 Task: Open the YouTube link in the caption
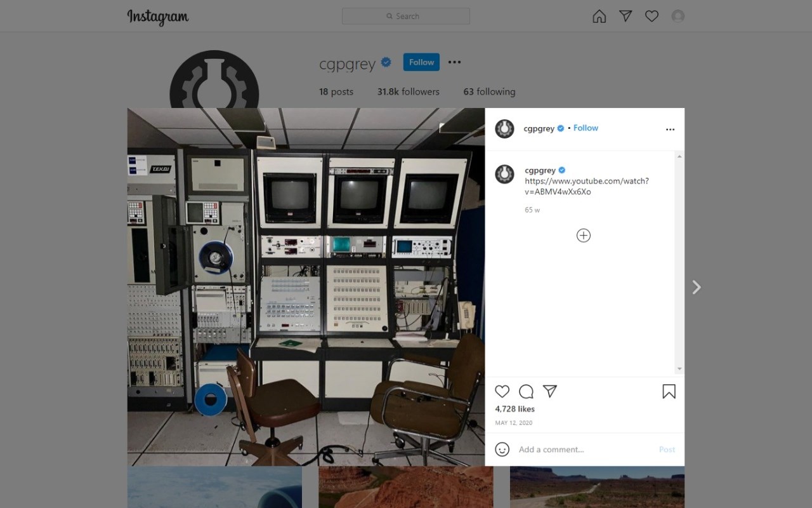(587, 186)
